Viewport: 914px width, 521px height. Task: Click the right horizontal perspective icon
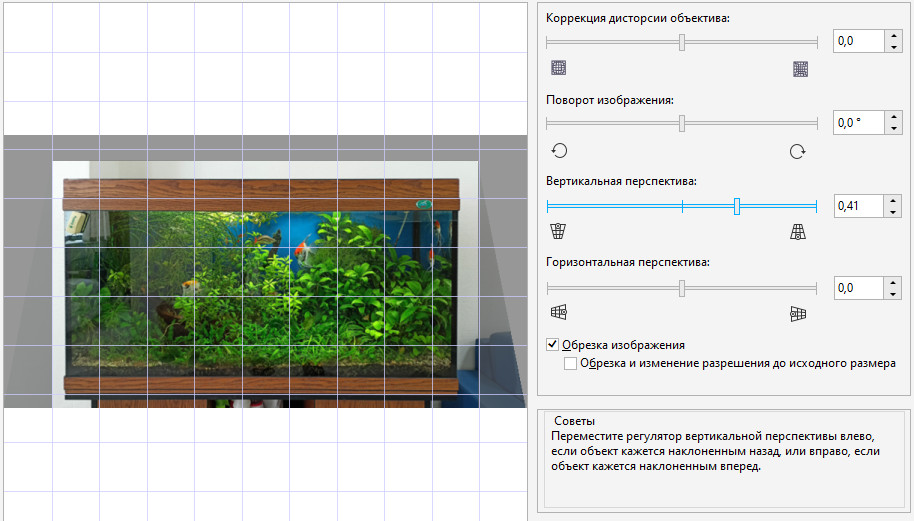tap(797, 313)
